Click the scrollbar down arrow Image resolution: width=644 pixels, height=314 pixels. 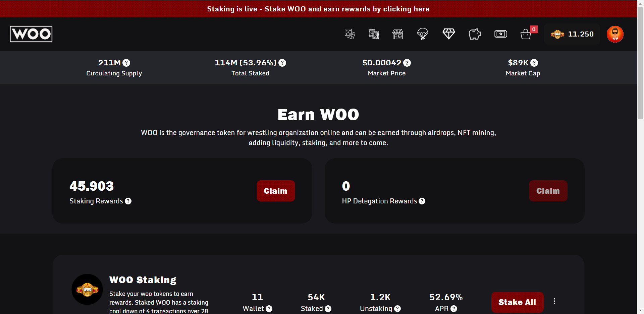click(x=640, y=311)
